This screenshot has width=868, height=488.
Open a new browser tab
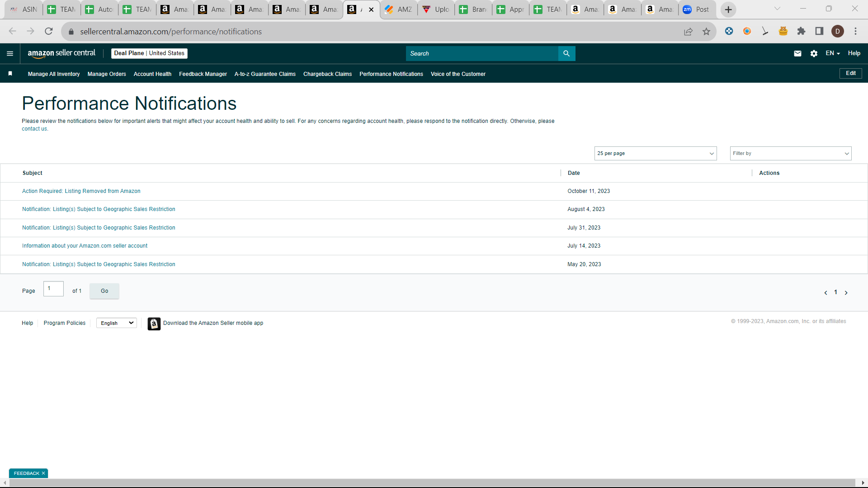click(728, 9)
